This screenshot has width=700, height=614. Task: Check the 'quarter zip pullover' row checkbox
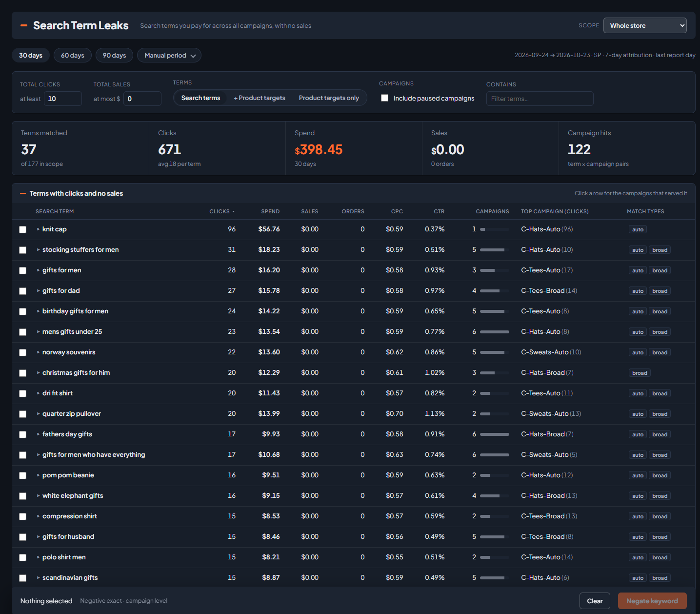point(22,414)
